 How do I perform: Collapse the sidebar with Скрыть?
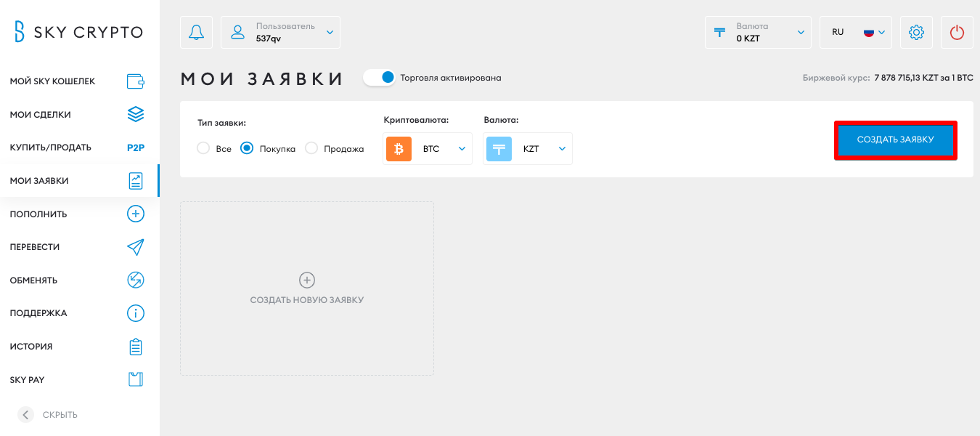48,415
